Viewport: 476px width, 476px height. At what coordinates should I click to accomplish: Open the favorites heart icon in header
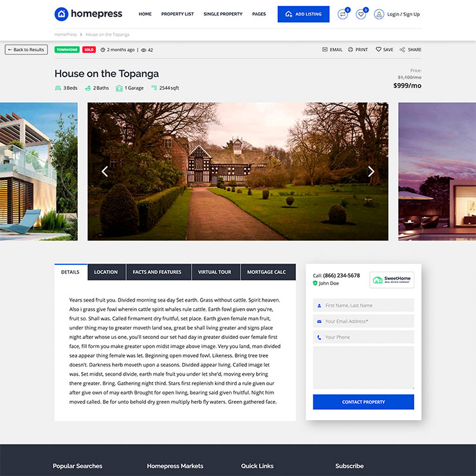[361, 14]
